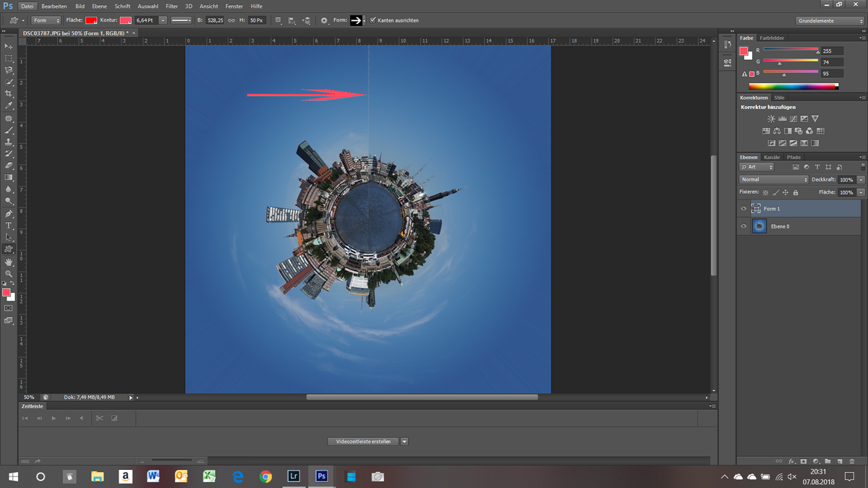
Task: Select the Zoom tool
Action: point(9,274)
